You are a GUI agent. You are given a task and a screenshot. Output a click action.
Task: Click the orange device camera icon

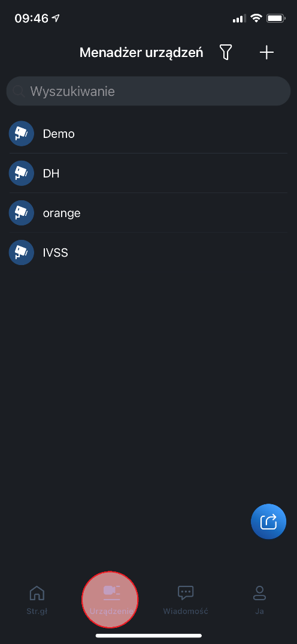click(22, 213)
